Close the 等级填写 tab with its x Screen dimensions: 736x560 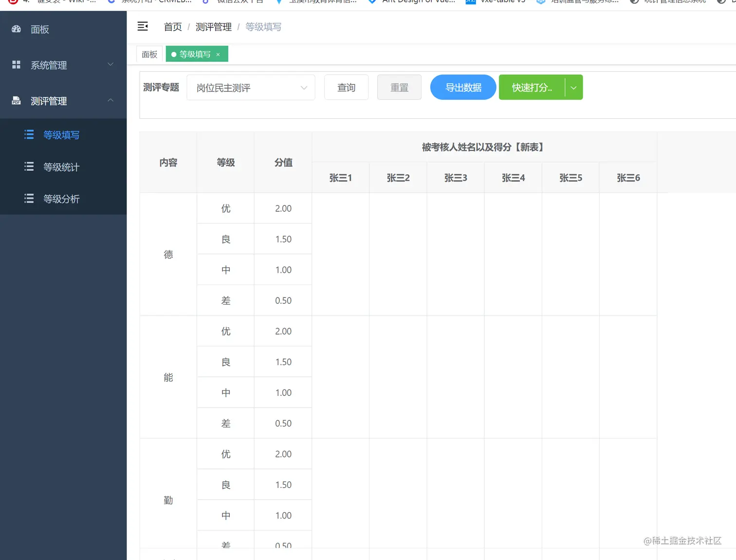pos(218,54)
